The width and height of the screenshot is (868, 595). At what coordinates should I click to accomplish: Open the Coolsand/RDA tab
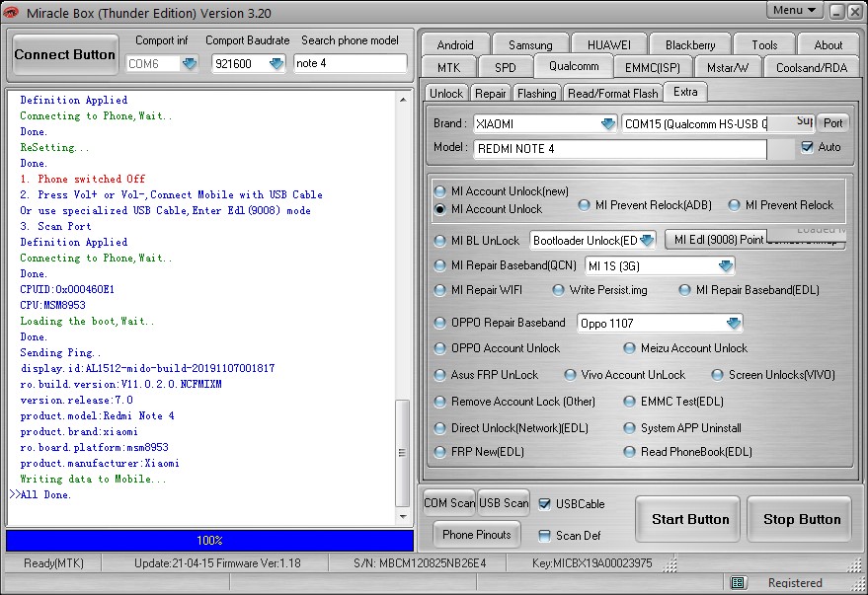click(812, 67)
